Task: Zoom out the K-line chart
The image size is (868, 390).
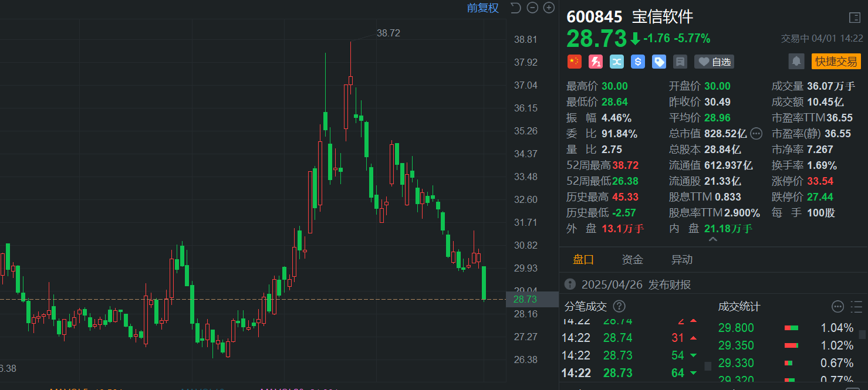Action: click(532, 8)
